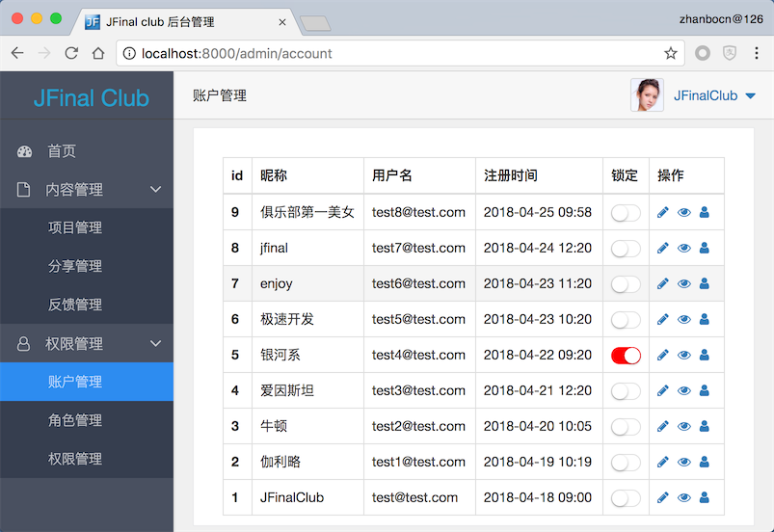The image size is (774, 532).
Task: Click the JFinal Club logo link
Action: (92, 97)
